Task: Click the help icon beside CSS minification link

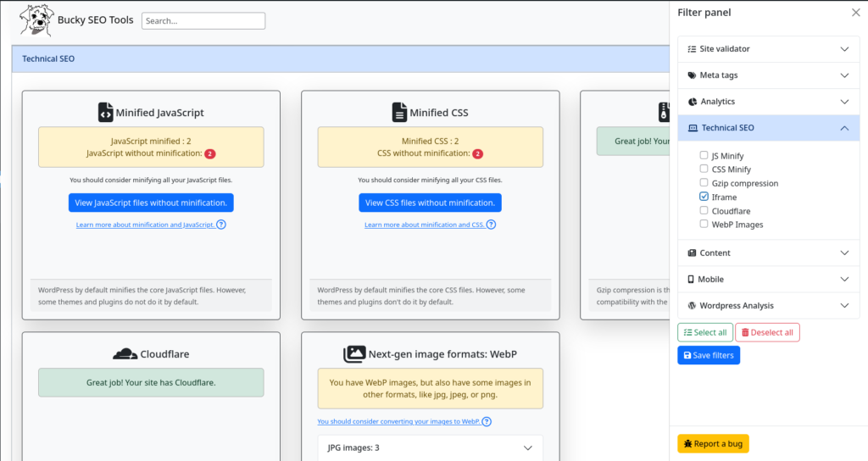Action: pos(491,225)
